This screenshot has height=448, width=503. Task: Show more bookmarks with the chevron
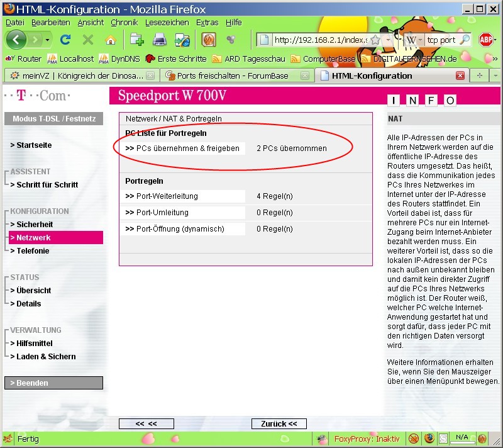coord(495,59)
